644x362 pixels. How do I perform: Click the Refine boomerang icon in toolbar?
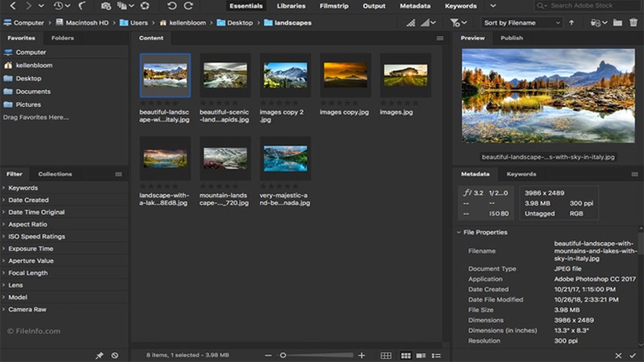pyautogui.click(x=81, y=6)
